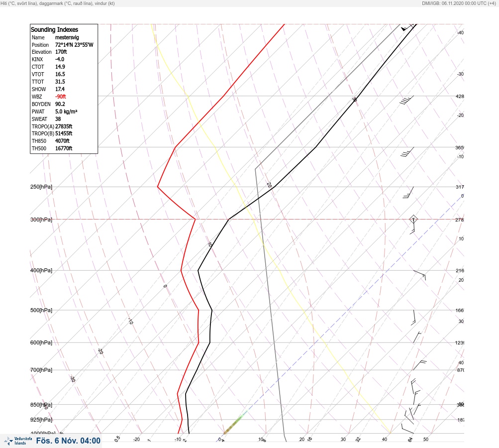Click the TROPO(A) value 27835ft
Viewport: 499px width, 448px height.
pyautogui.click(x=64, y=126)
